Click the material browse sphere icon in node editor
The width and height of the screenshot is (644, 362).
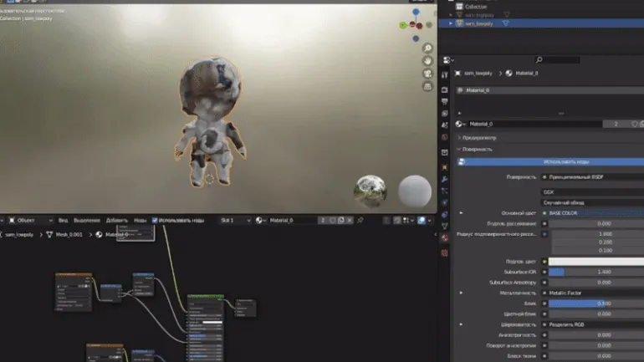tap(260, 220)
